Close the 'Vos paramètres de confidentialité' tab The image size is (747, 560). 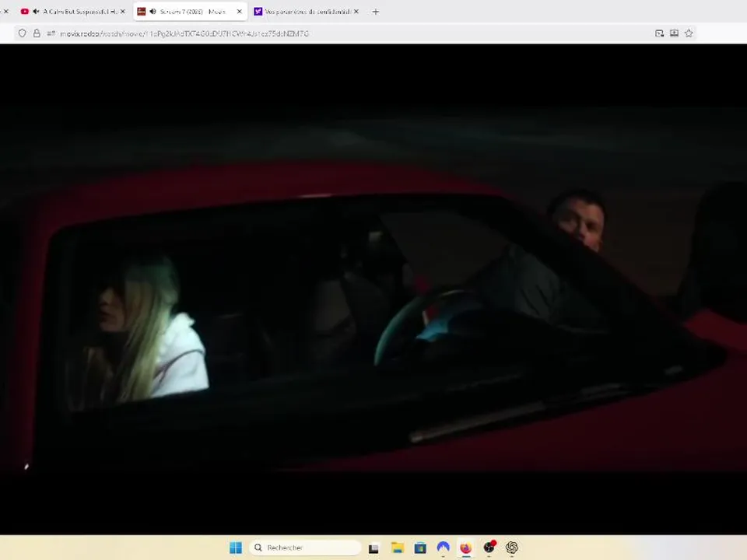[x=356, y=12]
